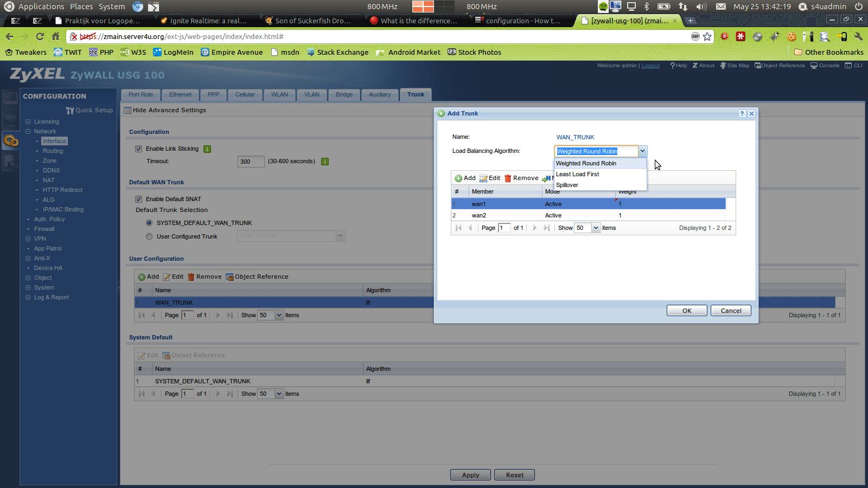Open help for the Add Trunk dialog
The width and height of the screenshot is (868, 488).
click(x=742, y=113)
